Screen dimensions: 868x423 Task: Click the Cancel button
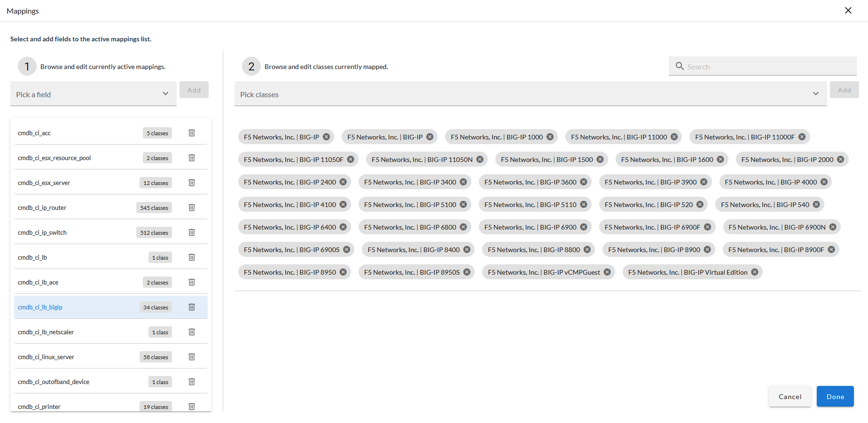[790, 397]
